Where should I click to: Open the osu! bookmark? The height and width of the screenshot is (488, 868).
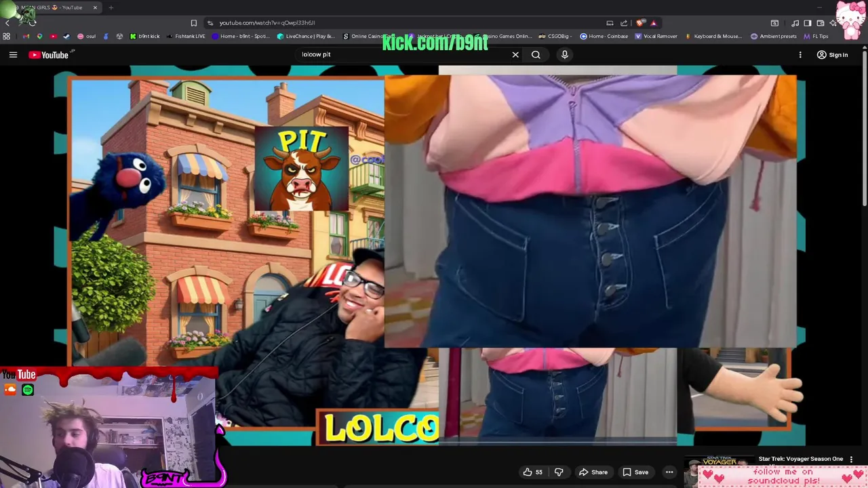[x=86, y=36]
